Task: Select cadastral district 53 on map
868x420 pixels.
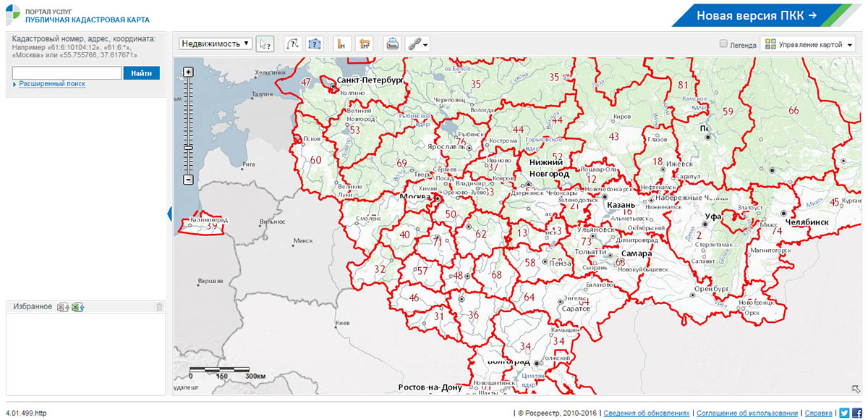Action: pyautogui.click(x=354, y=130)
